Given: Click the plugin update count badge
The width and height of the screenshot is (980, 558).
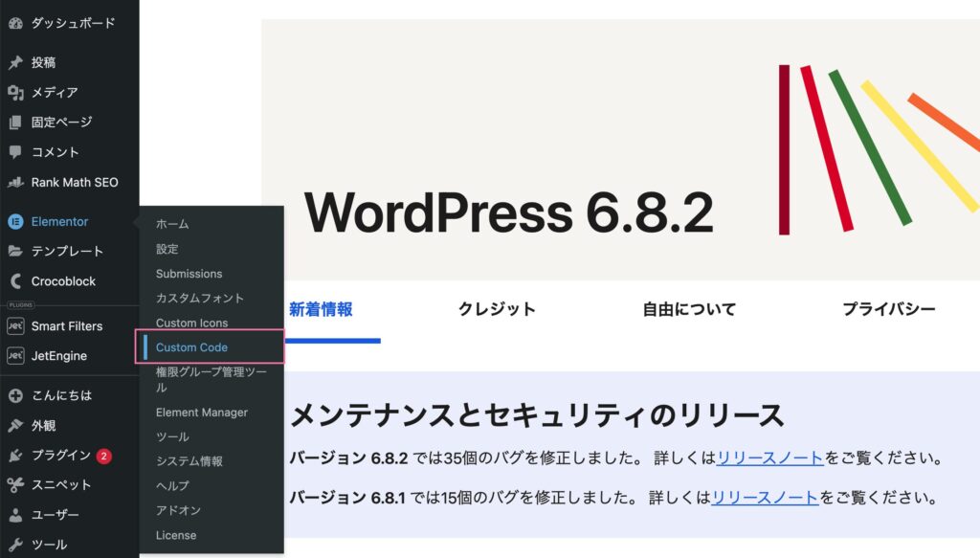Looking at the screenshot, I should click(103, 457).
